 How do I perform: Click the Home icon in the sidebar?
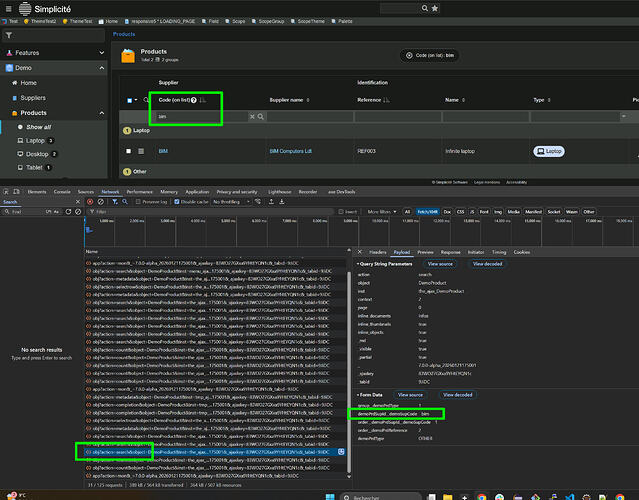[14, 83]
